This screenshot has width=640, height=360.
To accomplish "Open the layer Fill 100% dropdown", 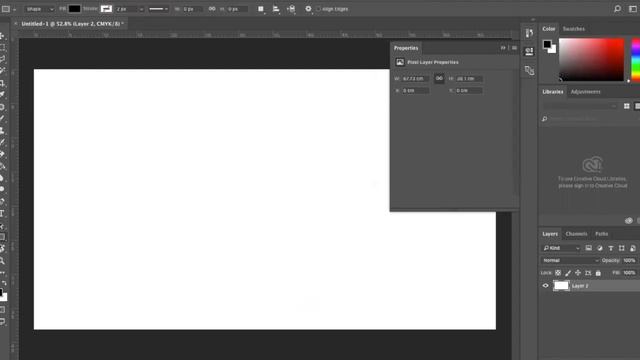I will [x=629, y=273].
